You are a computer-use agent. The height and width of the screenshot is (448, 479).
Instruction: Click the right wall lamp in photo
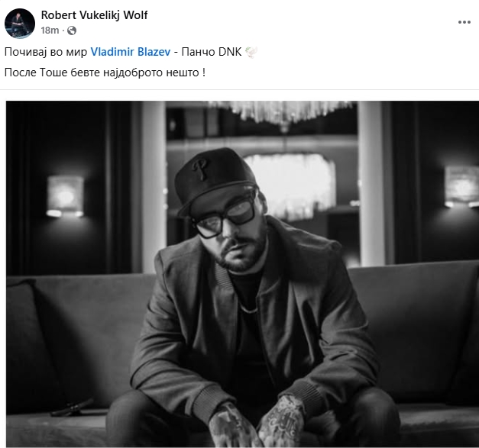pos(461,186)
